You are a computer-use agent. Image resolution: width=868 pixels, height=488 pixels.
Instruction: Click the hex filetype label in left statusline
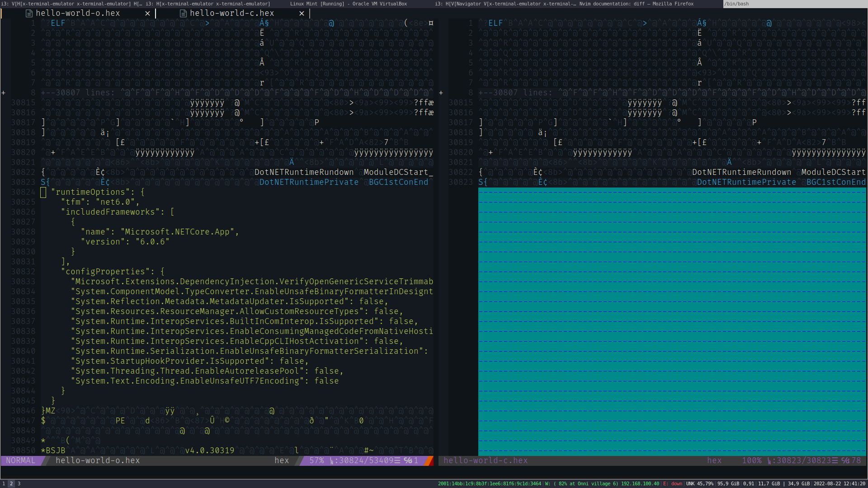pyautogui.click(x=281, y=460)
